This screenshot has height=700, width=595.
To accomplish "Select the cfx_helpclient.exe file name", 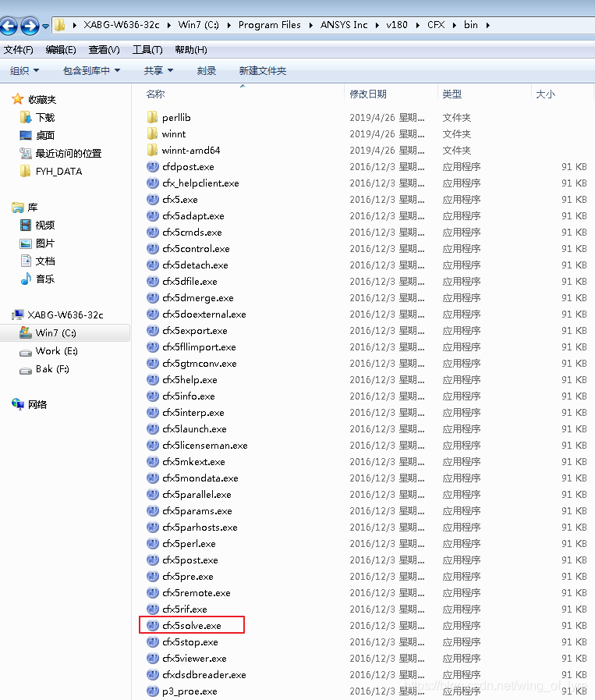I will pos(200,183).
